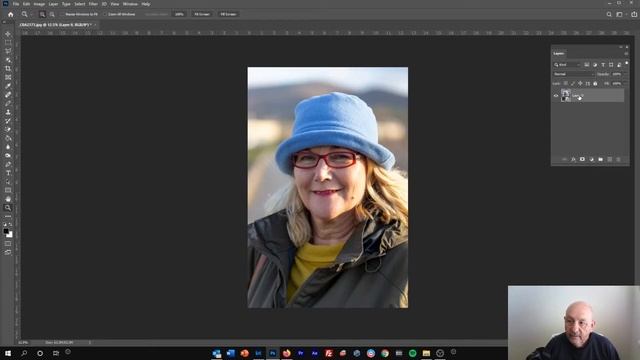Toggle type layers filter
Viewport: 640px width, 360px height.
(603, 65)
